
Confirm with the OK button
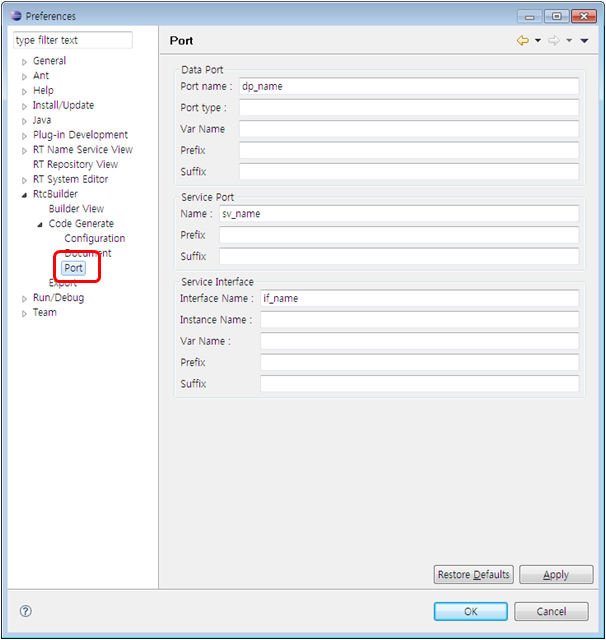pyautogui.click(x=471, y=611)
